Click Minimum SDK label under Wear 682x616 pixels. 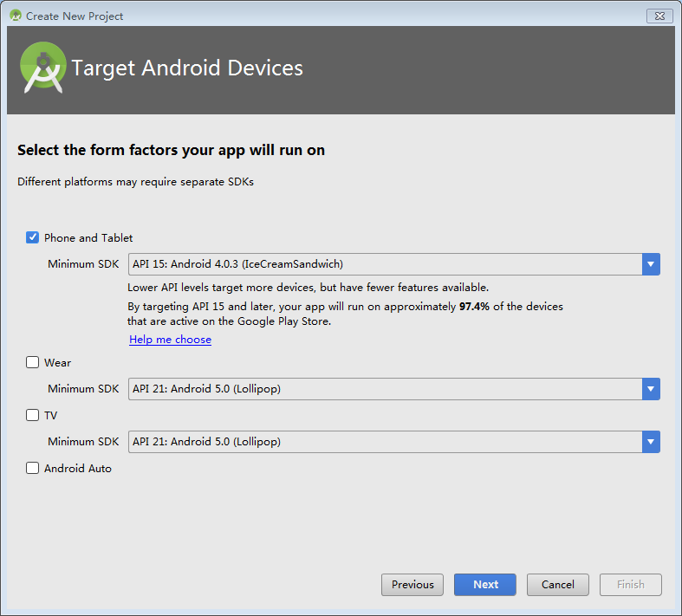83,389
